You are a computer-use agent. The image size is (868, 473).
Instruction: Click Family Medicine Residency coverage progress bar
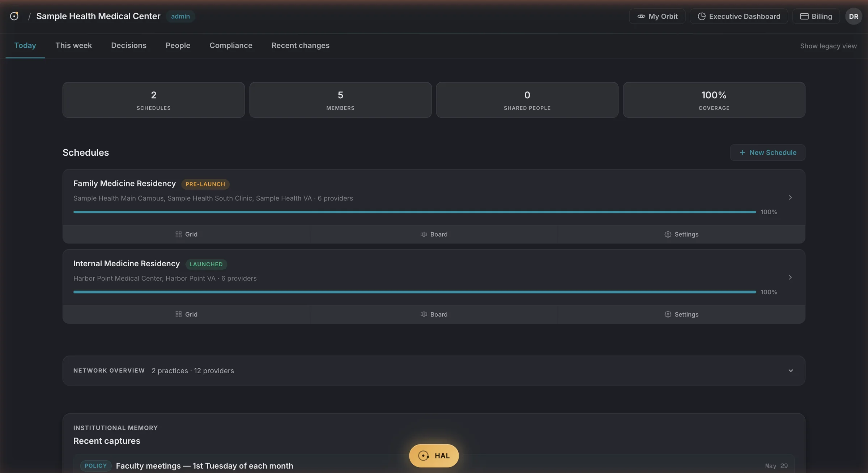pos(414,212)
